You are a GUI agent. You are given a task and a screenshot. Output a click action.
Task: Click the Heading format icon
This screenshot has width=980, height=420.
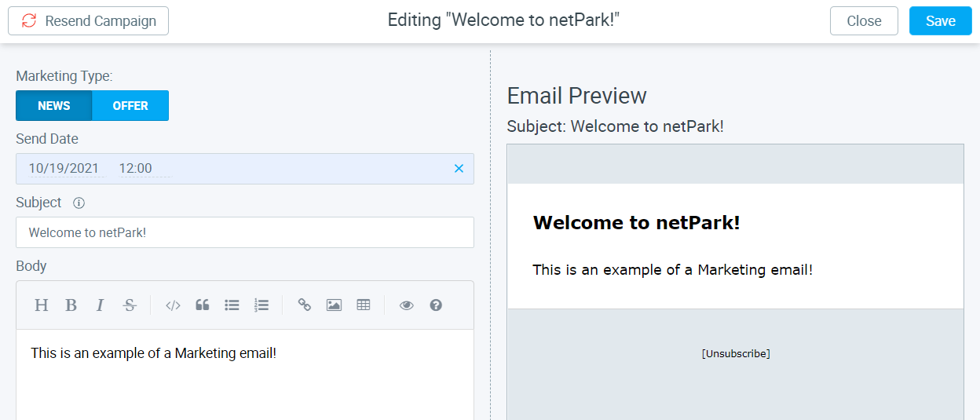(x=42, y=305)
